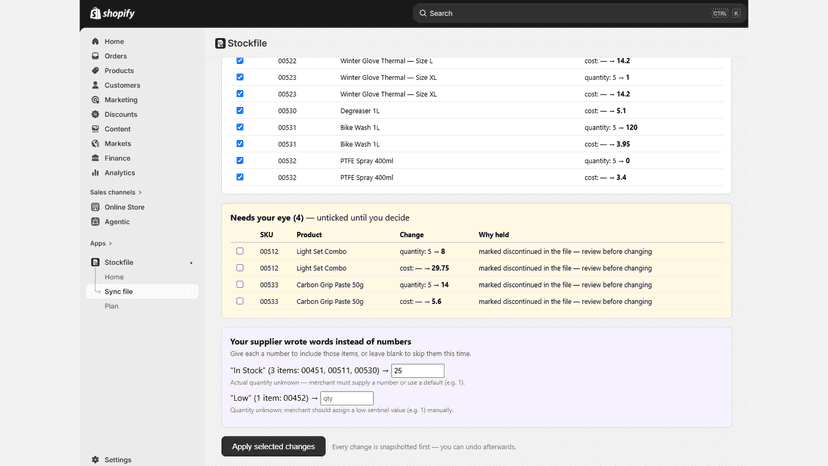This screenshot has height=466, width=828.
Task: Click the Markets globe icon
Action: click(x=95, y=144)
